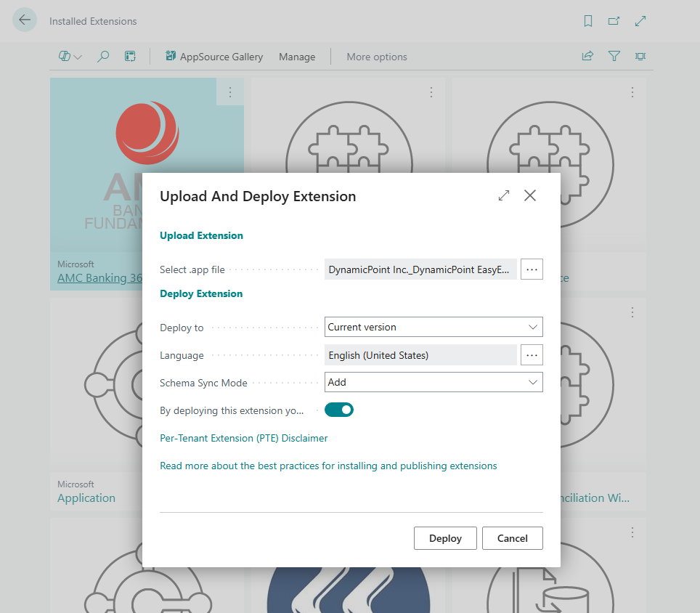Image resolution: width=700 pixels, height=613 pixels.
Task: Open the Copilot menu in the toolbar
Action: 70,56
